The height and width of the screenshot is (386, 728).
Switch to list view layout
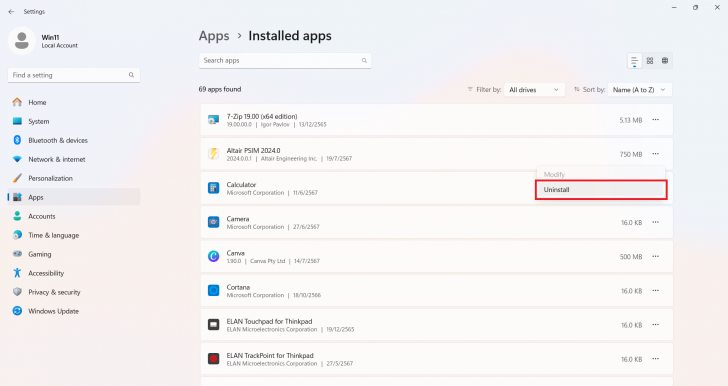coord(634,61)
